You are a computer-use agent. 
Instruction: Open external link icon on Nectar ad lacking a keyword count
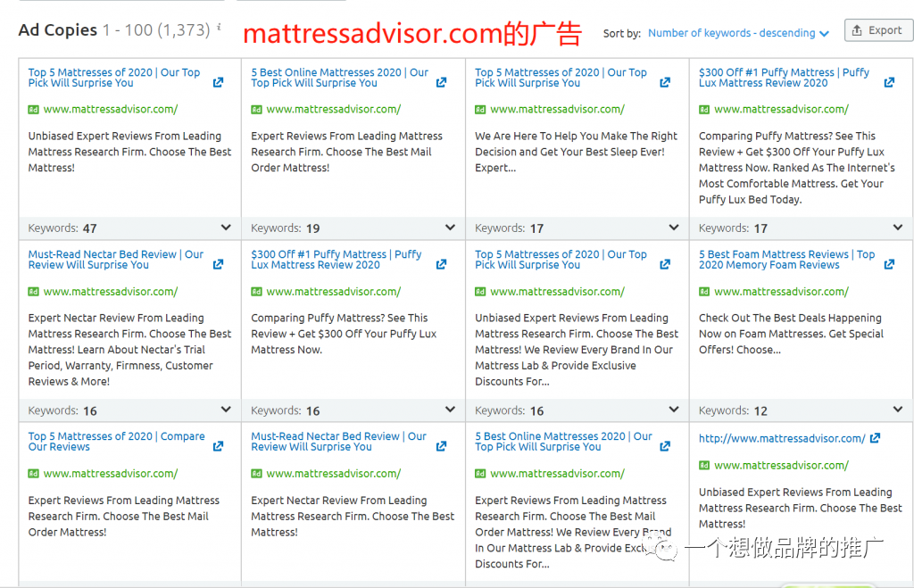pos(441,446)
